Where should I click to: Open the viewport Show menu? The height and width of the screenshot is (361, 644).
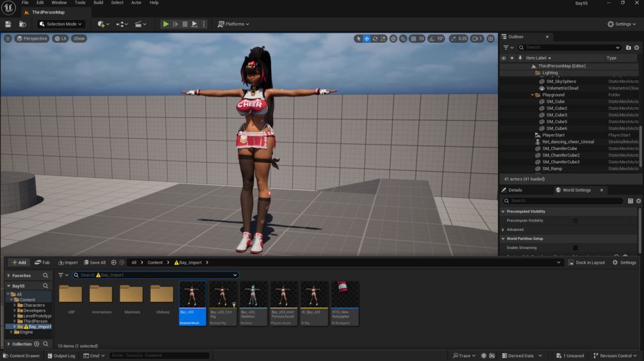[79, 38]
